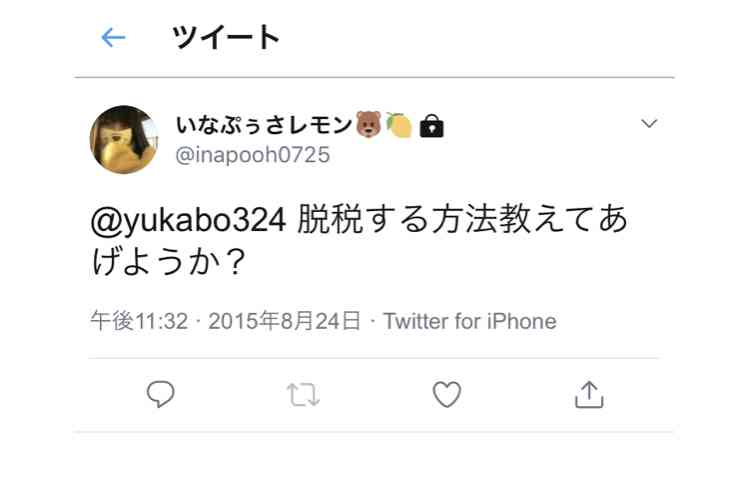Go back using the blue arrow

pyautogui.click(x=113, y=38)
